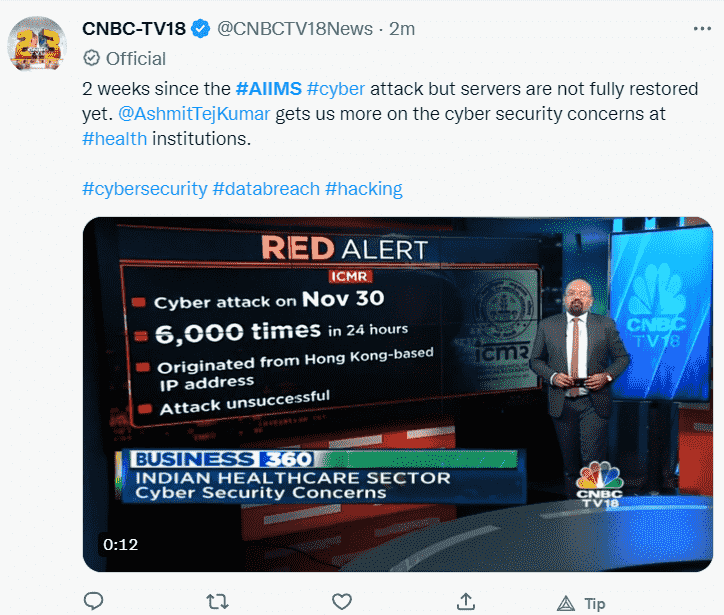Reply to the tweet
The width and height of the screenshot is (724, 615).
point(94,601)
